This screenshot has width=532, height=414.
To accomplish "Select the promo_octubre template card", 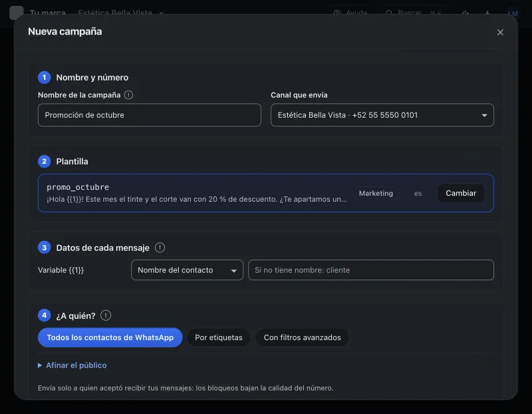I will coord(265,193).
